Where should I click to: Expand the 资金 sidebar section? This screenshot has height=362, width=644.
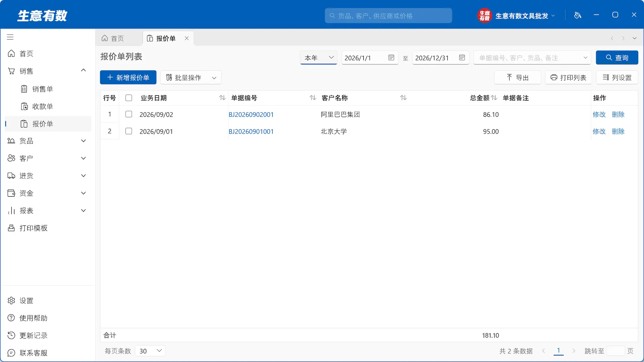[84, 193]
